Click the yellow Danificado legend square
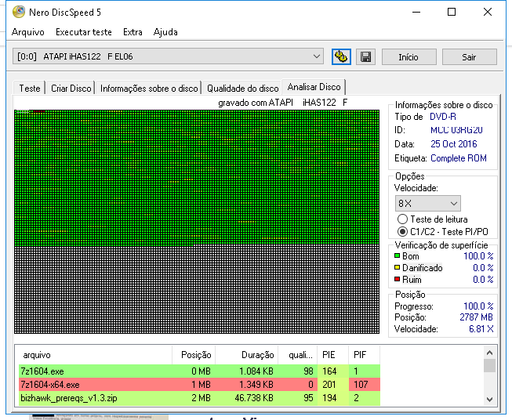 [397, 268]
